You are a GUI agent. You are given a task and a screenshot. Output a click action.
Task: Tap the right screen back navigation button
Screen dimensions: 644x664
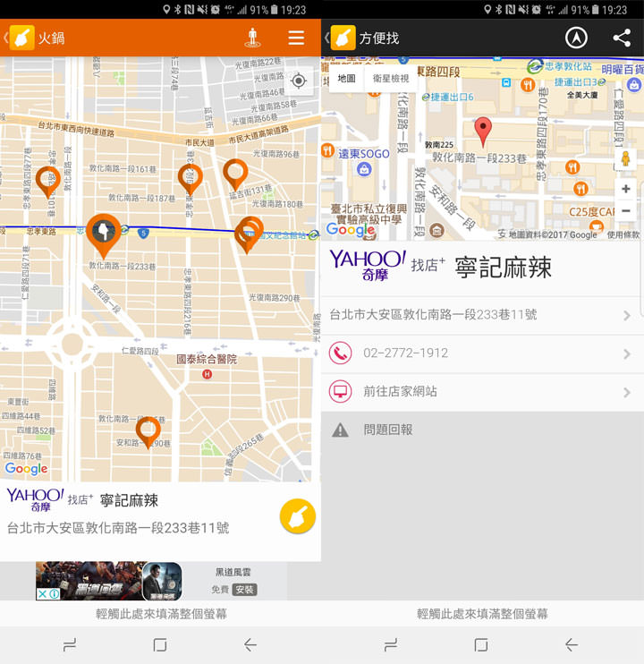click(x=572, y=645)
